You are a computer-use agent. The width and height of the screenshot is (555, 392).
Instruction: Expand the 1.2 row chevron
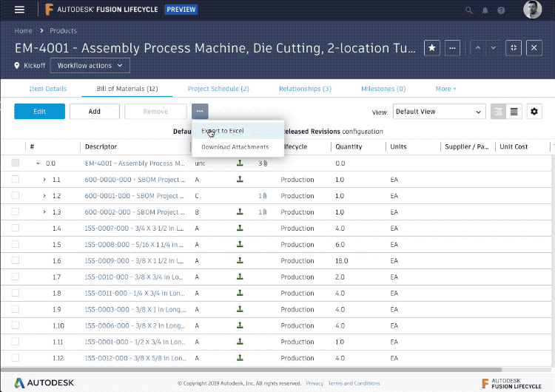click(x=44, y=196)
